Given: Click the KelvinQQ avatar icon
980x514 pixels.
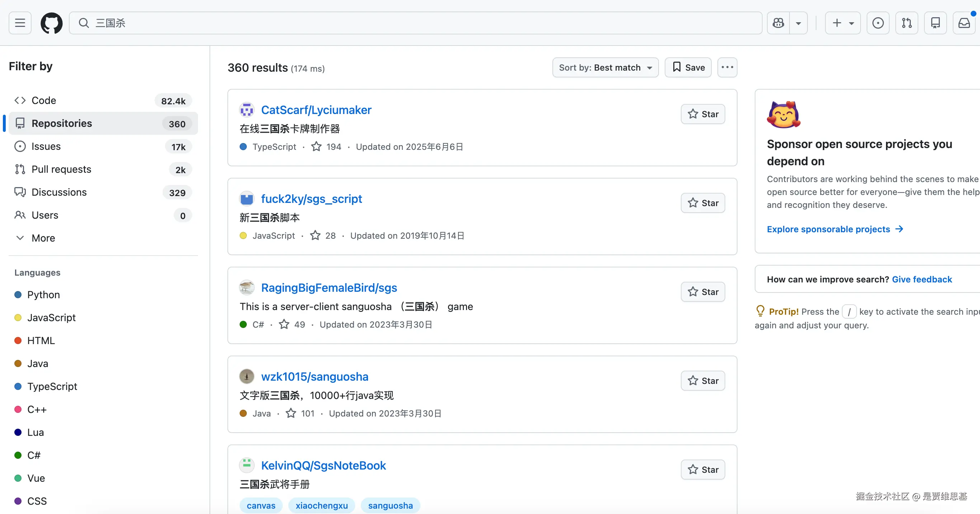Looking at the screenshot, I should tap(246, 466).
